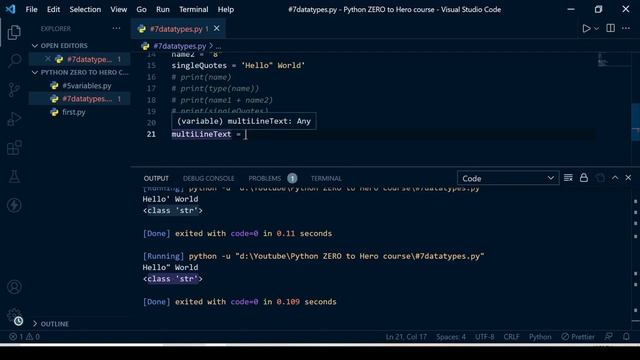Open the Source Control view
Image resolution: width=640 pixels, height=360 pixels.
14,90
